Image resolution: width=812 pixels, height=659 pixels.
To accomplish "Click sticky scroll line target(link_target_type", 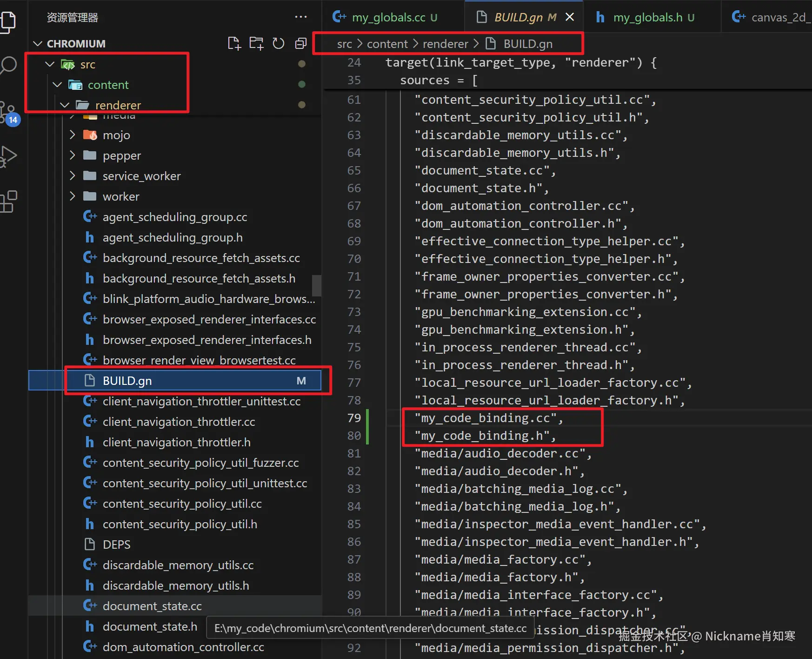I will coord(521,62).
